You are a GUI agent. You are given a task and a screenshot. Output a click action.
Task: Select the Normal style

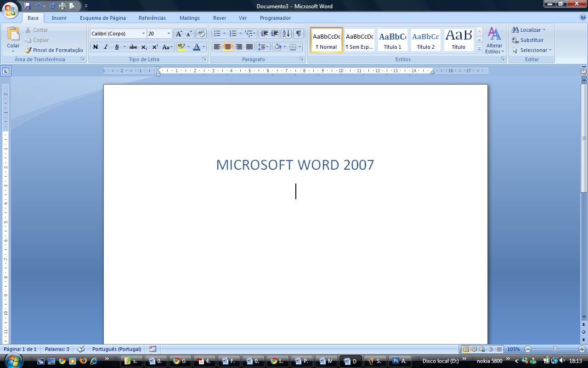(327, 40)
